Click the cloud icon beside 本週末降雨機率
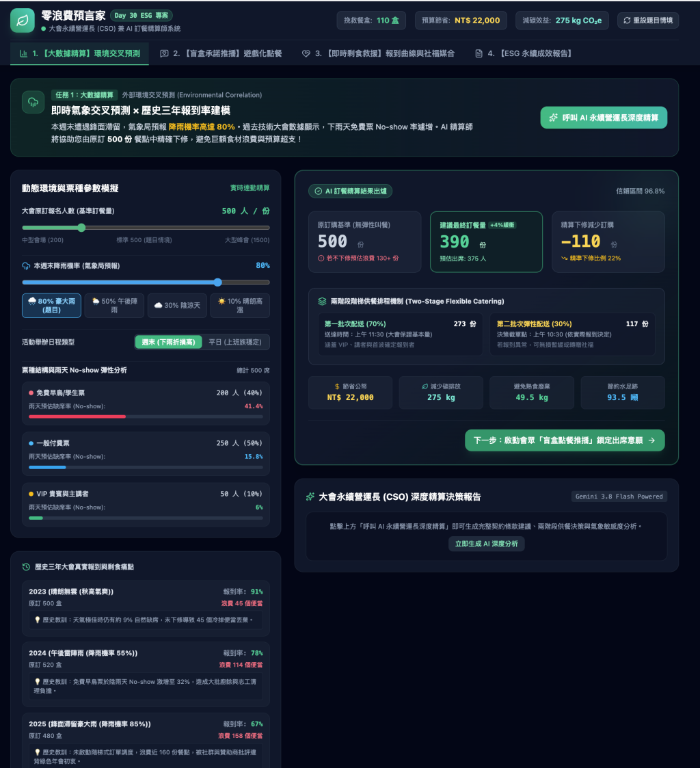This screenshot has width=700, height=768. tap(26, 266)
